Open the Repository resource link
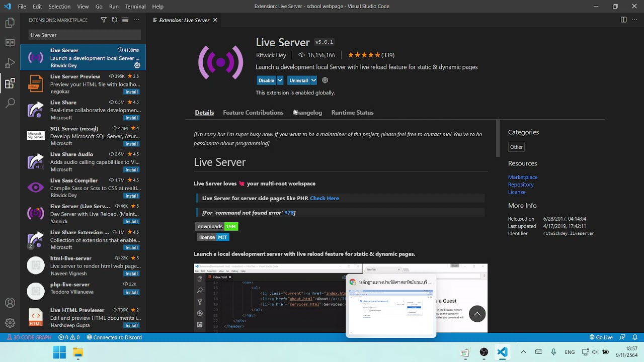This screenshot has height=362, width=644. (x=521, y=185)
